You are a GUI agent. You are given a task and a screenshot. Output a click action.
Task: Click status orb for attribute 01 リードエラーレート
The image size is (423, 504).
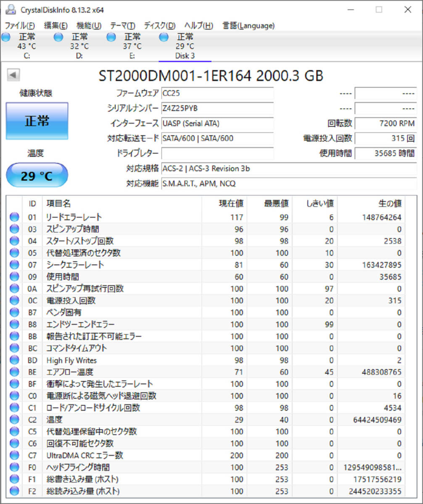14,217
